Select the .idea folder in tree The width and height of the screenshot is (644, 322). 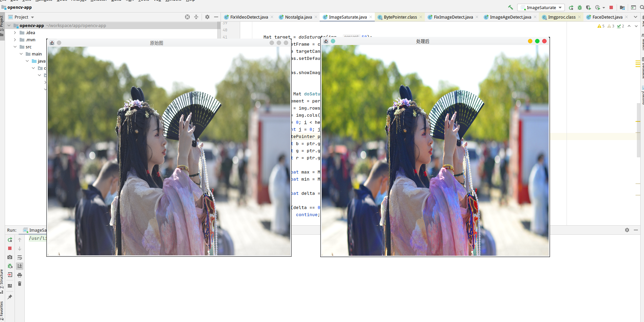tap(30, 32)
